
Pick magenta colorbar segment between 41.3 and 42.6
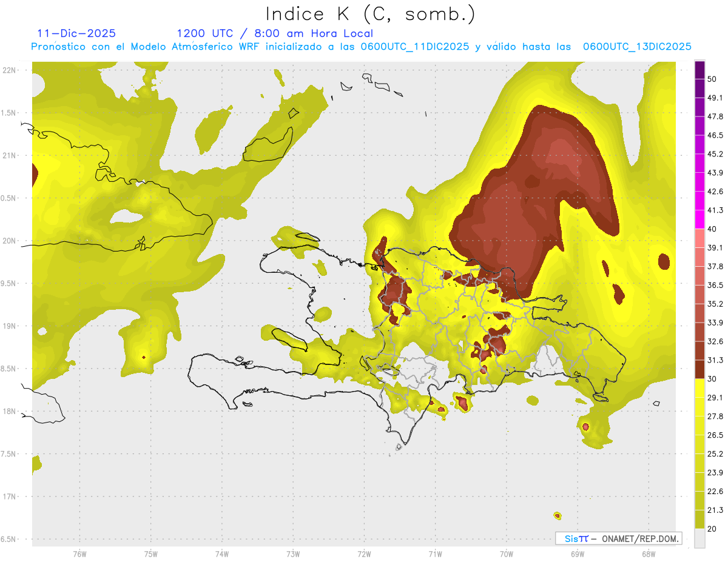(699, 201)
